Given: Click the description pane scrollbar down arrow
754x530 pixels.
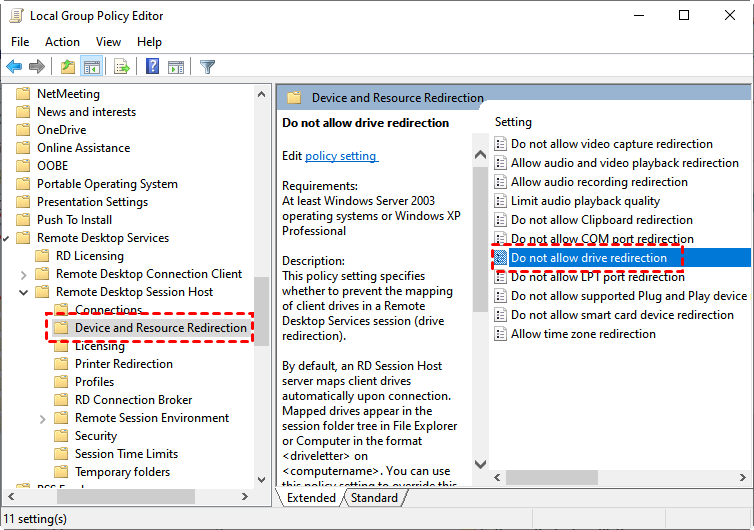Looking at the screenshot, I should coord(479,465).
